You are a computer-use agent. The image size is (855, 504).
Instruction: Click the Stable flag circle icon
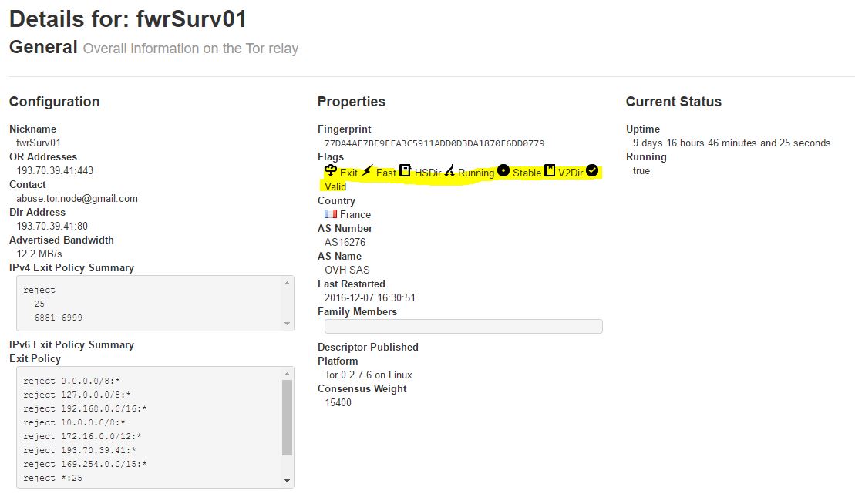(x=503, y=171)
